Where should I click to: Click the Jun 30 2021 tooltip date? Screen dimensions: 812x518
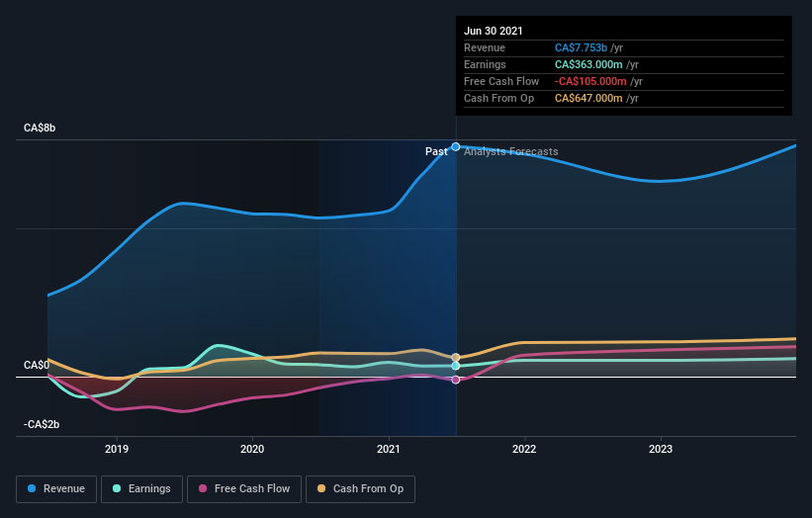pyautogui.click(x=494, y=31)
